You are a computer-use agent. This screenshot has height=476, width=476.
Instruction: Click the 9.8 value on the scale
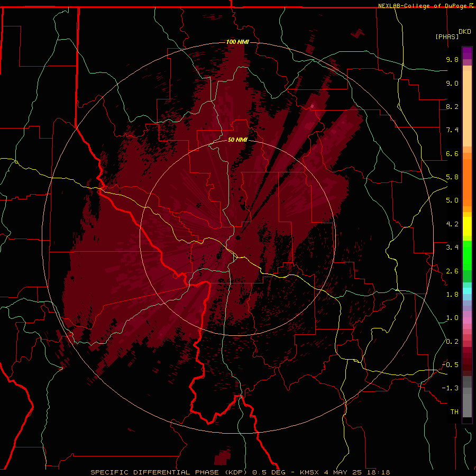coord(452,59)
